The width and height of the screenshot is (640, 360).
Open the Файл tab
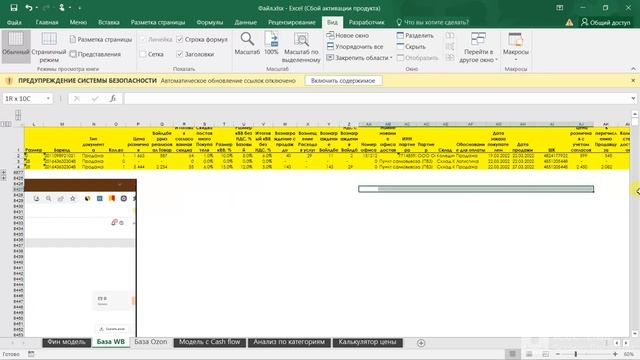[x=14, y=22]
